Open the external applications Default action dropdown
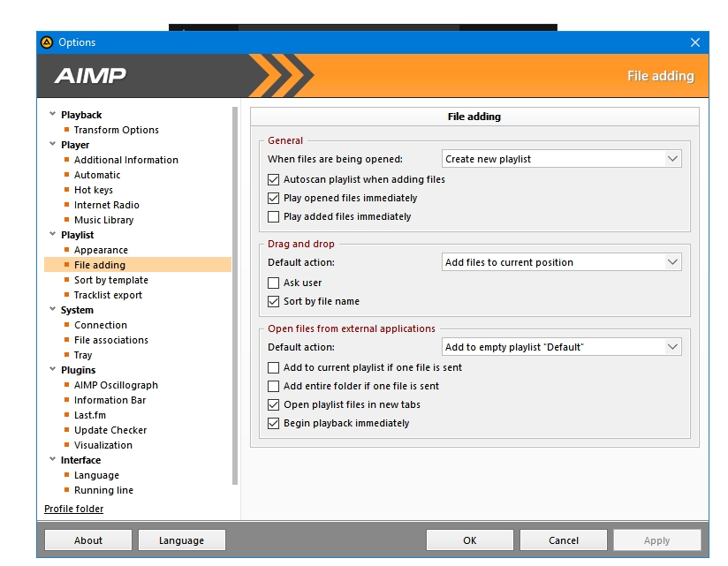The image size is (728, 566). (561, 348)
